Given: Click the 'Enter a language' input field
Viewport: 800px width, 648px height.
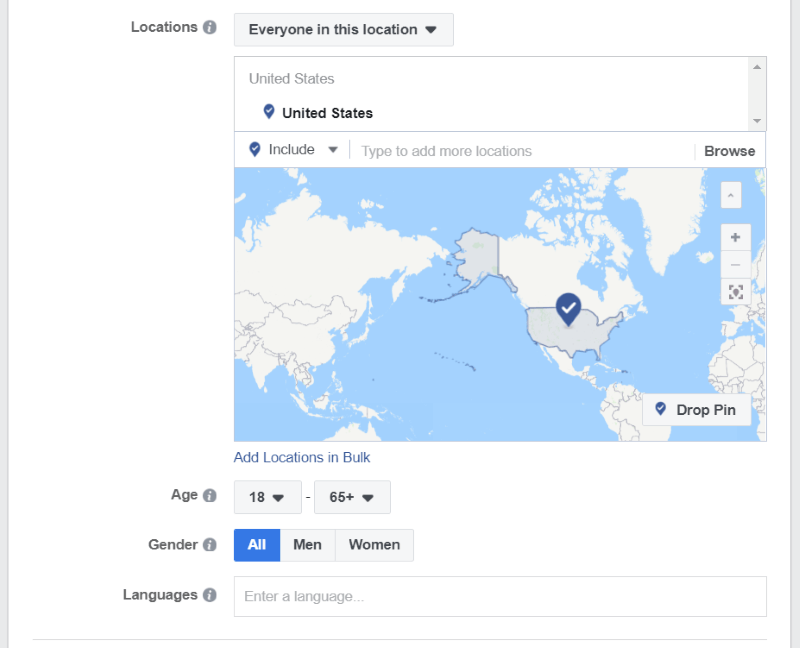Looking at the screenshot, I should [500, 596].
